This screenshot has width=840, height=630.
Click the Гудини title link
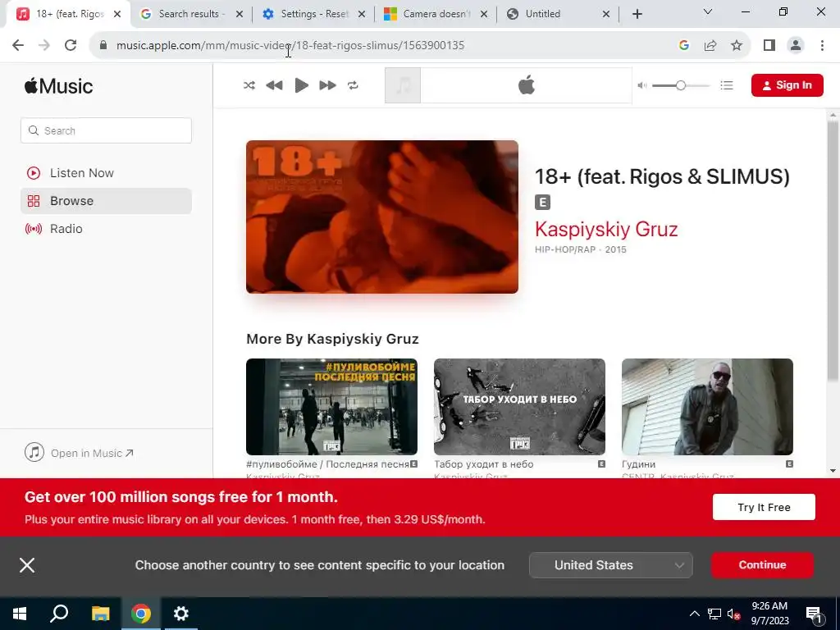tap(638, 464)
